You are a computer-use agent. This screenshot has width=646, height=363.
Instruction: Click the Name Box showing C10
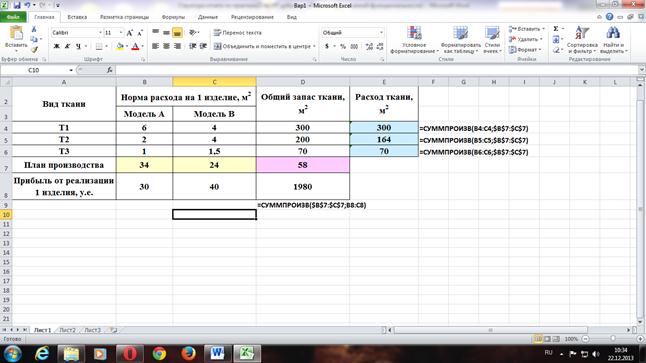click(34, 70)
